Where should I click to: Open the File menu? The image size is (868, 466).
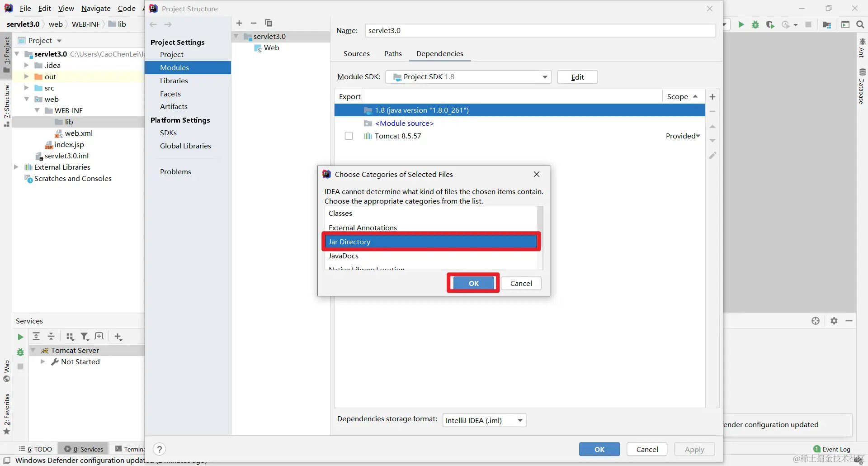click(x=25, y=8)
